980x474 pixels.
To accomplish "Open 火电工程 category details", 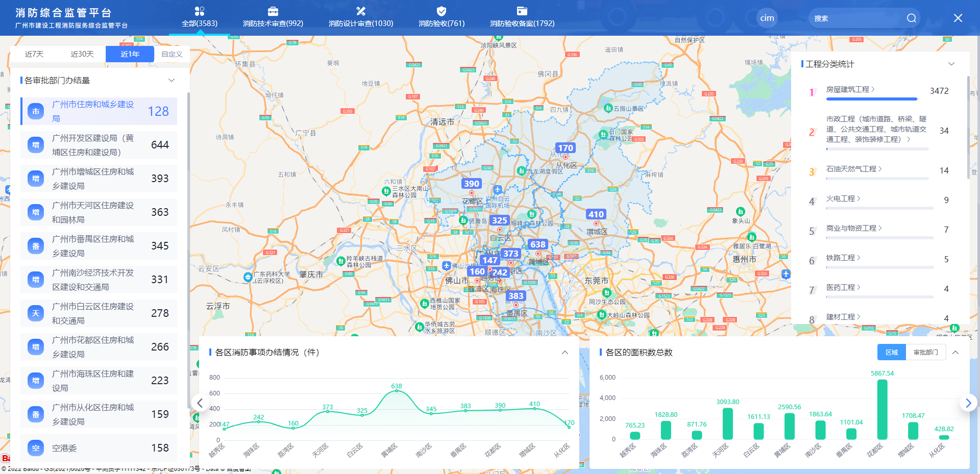I will point(843,198).
